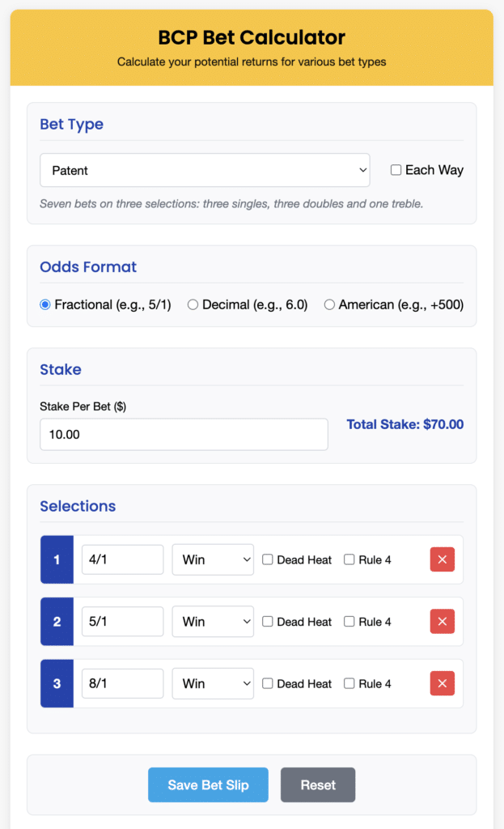Click red X icon for selection 3
Screen dimensions: 504x829
pos(443,683)
